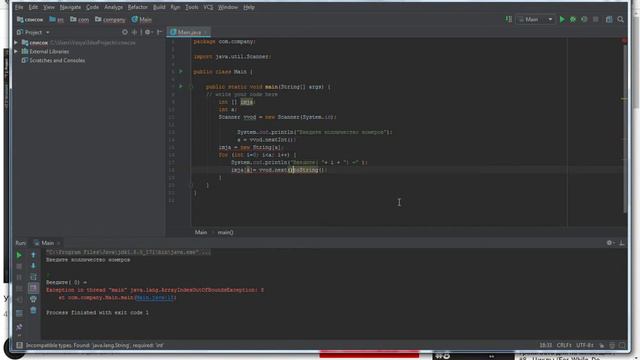The image size is (640, 360).
Task: Run with coverage from the top toolbar
Action: [x=584, y=19]
